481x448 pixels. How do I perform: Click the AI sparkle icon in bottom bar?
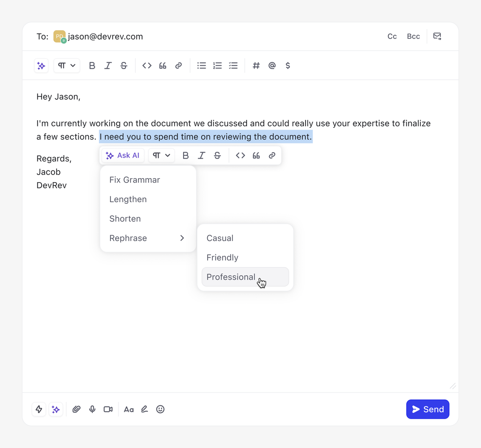pos(56,409)
